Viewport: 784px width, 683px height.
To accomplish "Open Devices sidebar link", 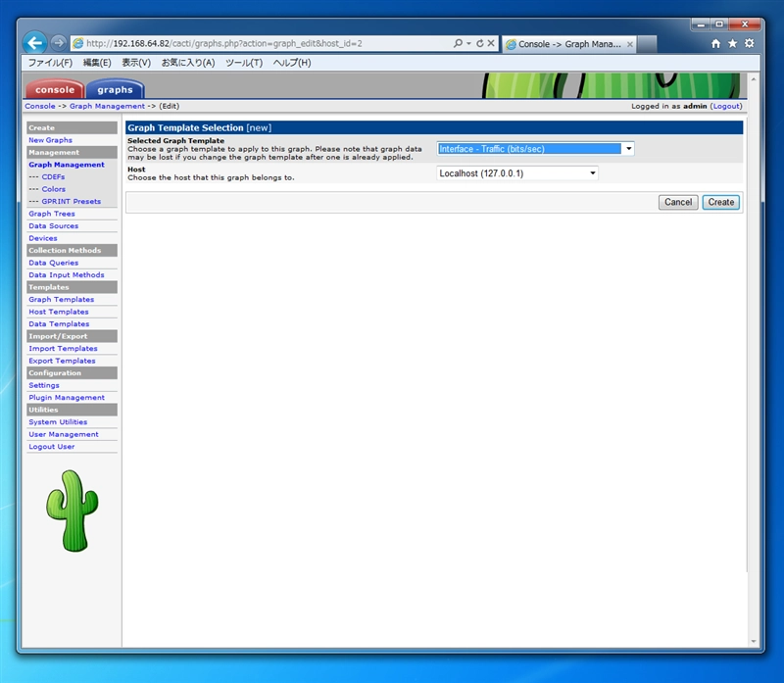I will [43, 238].
